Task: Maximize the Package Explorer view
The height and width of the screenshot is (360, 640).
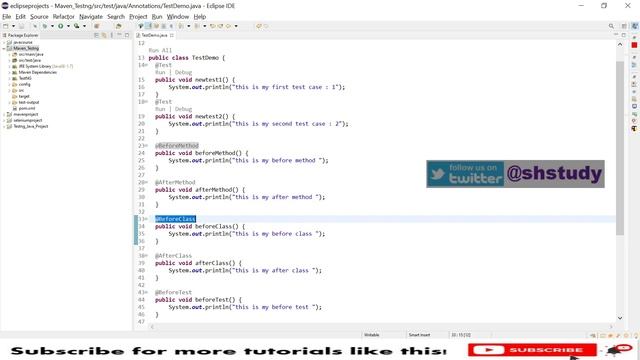Action: coord(127,36)
